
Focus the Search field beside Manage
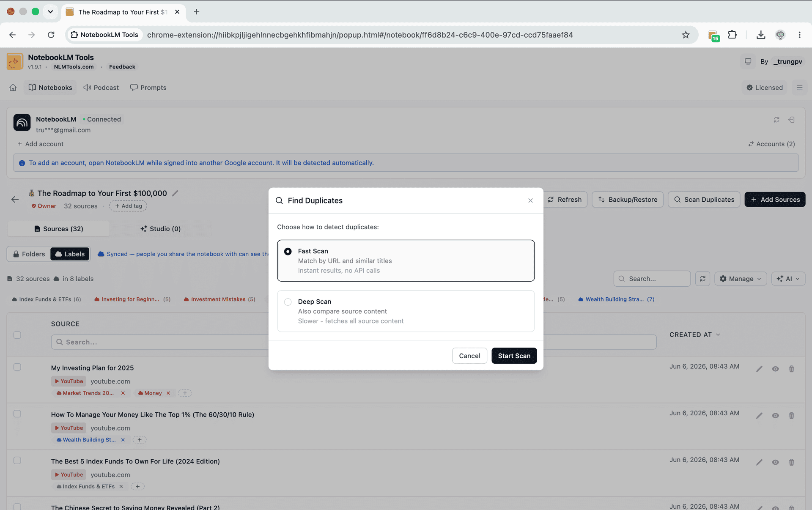[652, 279]
